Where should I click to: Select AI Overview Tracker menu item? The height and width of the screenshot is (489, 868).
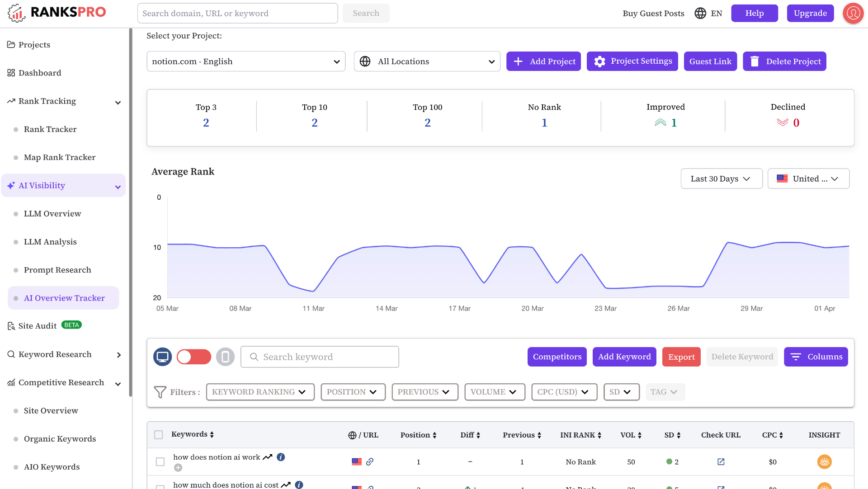coord(63,298)
